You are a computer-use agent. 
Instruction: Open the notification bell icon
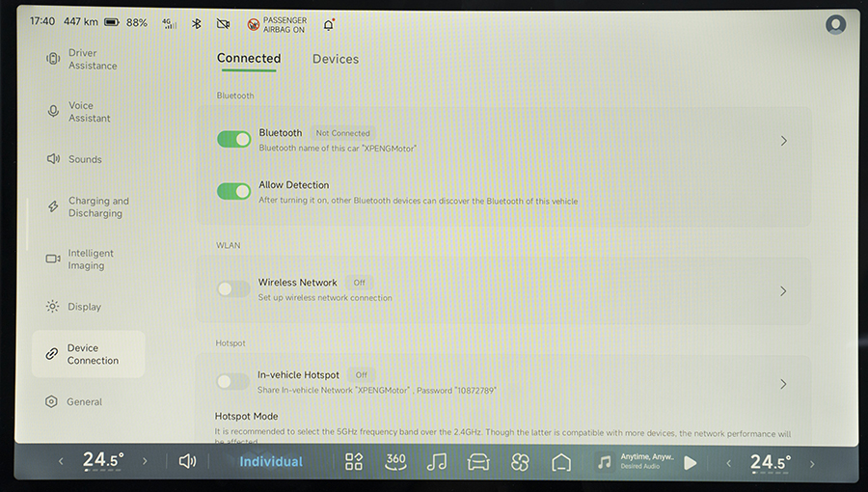pos(329,23)
